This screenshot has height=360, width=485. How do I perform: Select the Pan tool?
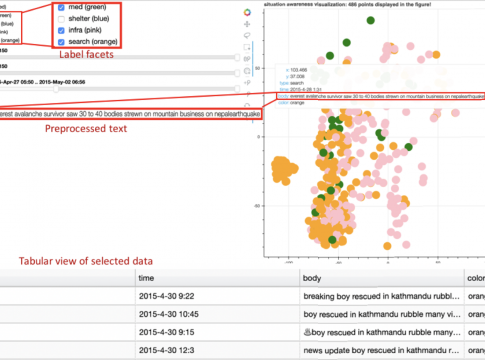[x=247, y=24]
